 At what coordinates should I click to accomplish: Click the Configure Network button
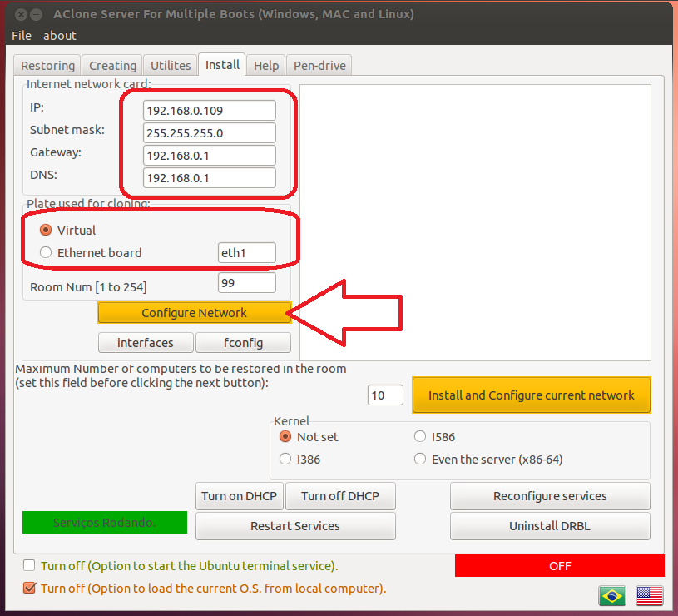194,313
